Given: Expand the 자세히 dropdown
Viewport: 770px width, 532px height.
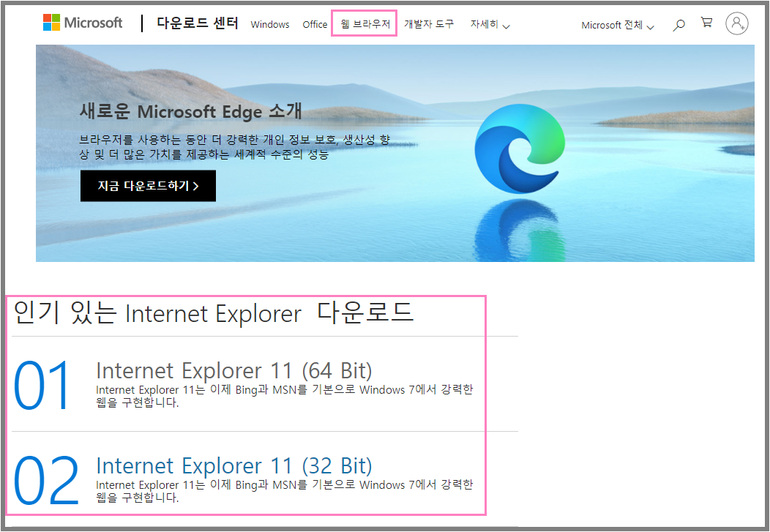Looking at the screenshot, I should tap(490, 24).
